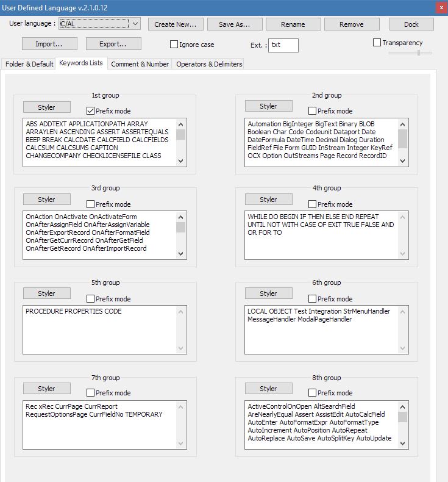
Task: Click the Ext. text field
Action: pos(283,45)
